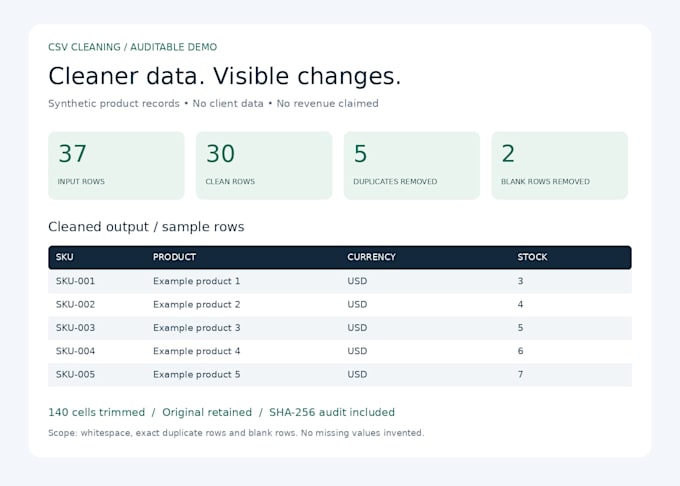Screen dimensions: 680x486
Task: Click stock value 5 in SKU-003 row
Action: tap(520, 328)
